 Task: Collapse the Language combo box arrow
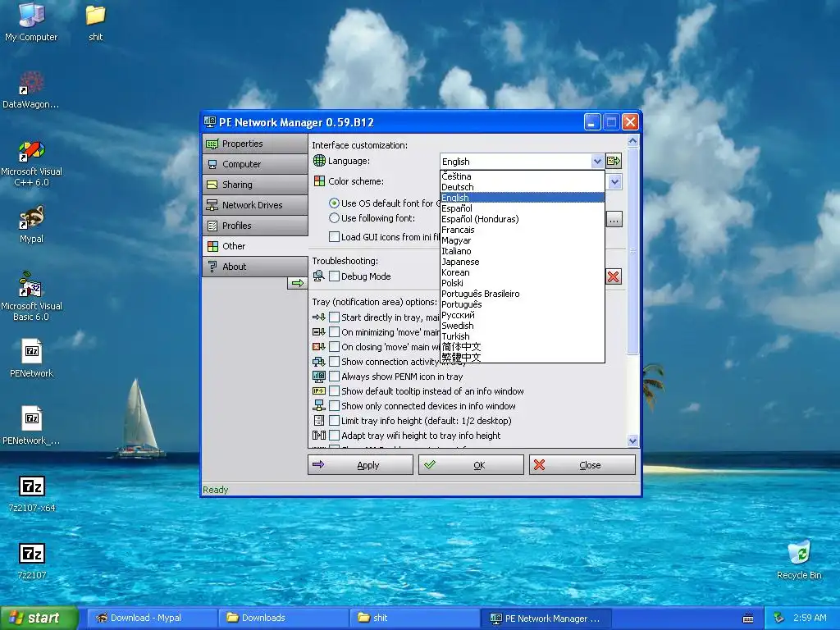point(597,162)
